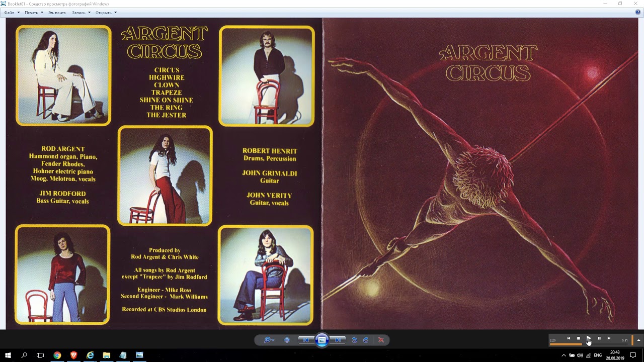Click the 'ROBERT HENRIT' credit name
Image resolution: width=644 pixels, height=362 pixels.
click(x=270, y=151)
